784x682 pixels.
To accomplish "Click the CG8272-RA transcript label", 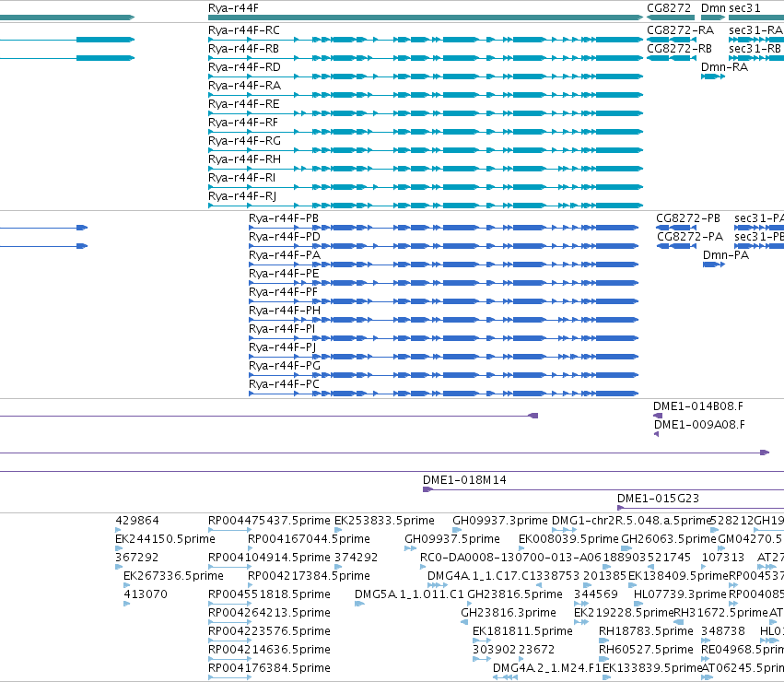I will (680, 30).
